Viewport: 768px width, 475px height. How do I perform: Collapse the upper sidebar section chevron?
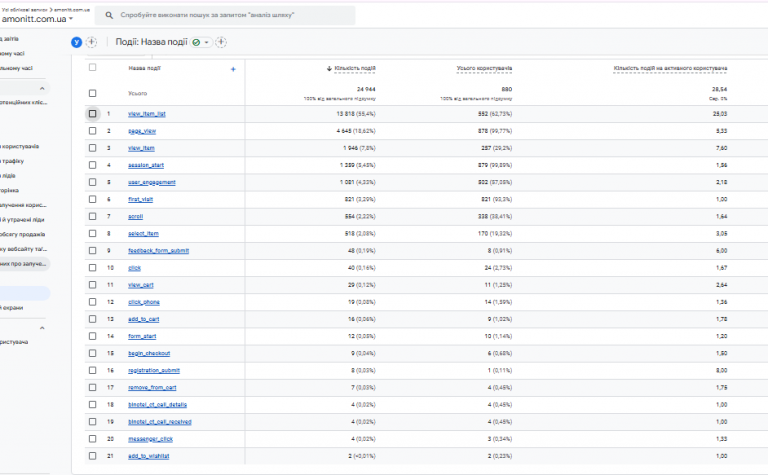coord(42,89)
